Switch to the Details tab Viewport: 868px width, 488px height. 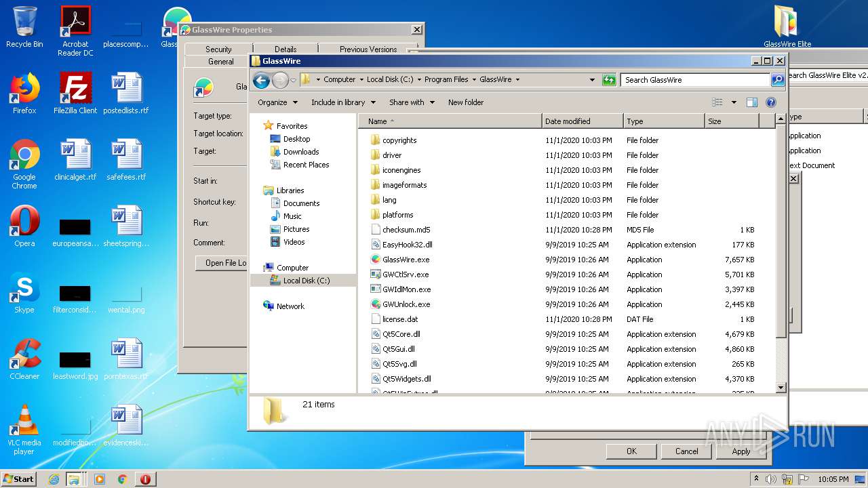[x=285, y=49]
